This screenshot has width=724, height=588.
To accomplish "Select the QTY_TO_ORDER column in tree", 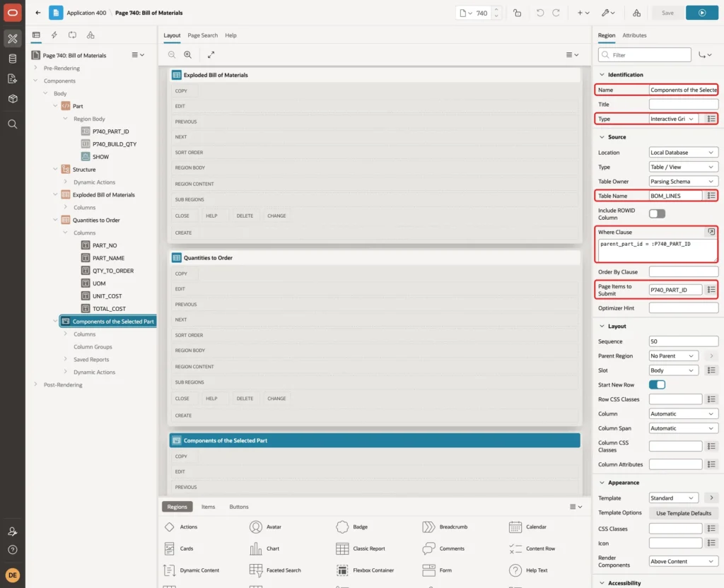I will [113, 271].
